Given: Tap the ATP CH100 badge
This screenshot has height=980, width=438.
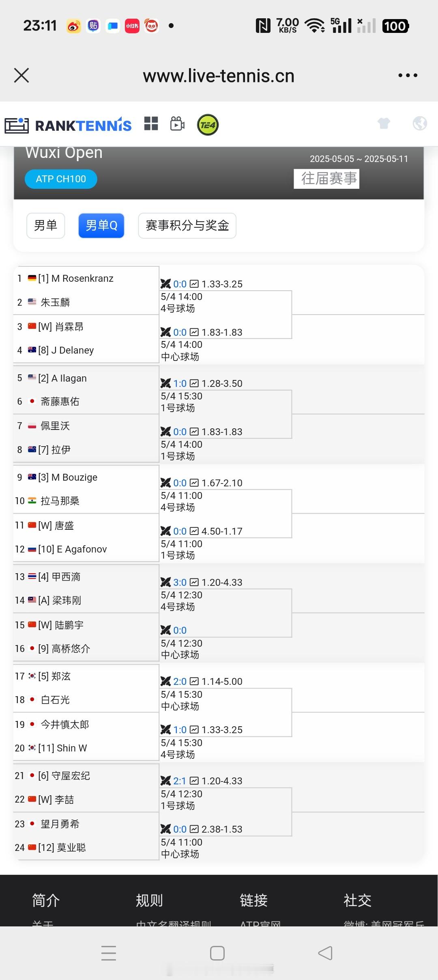Looking at the screenshot, I should point(61,179).
